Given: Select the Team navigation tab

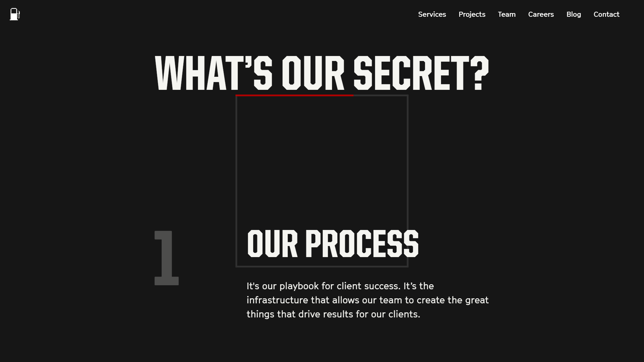Looking at the screenshot, I should click(507, 14).
